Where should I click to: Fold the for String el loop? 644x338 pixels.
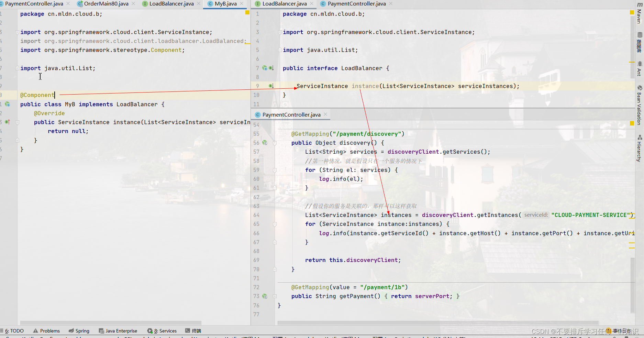pos(275,170)
